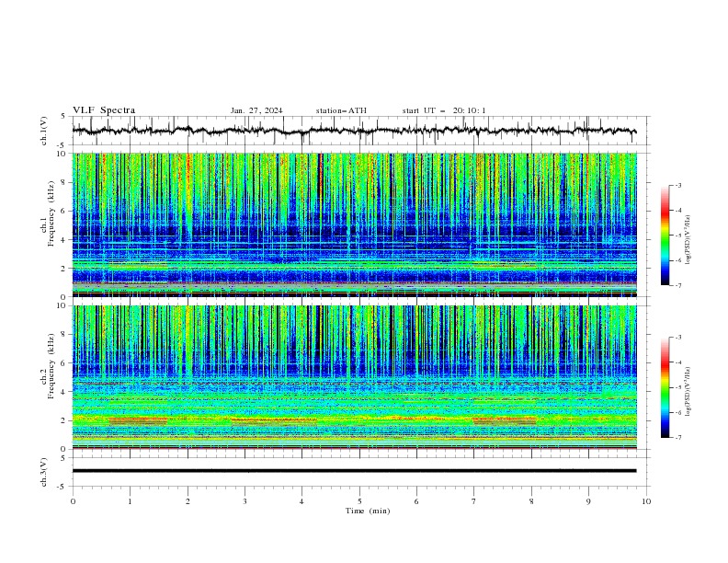The image size is (728, 563).
Task: Click the time axis tick label "7"
Action: pos(474,501)
